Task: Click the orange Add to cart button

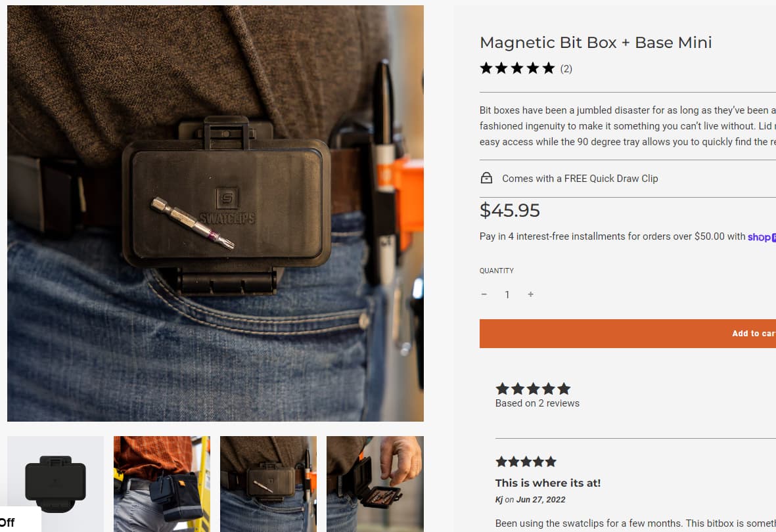Action: 628,334
